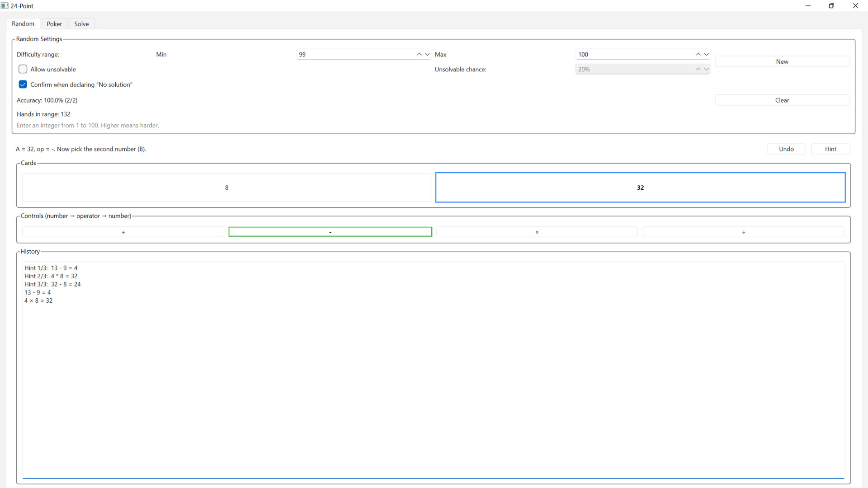Image resolution: width=868 pixels, height=488 pixels.
Task: Click the 24-Point app icon in title bar
Action: tap(5, 6)
